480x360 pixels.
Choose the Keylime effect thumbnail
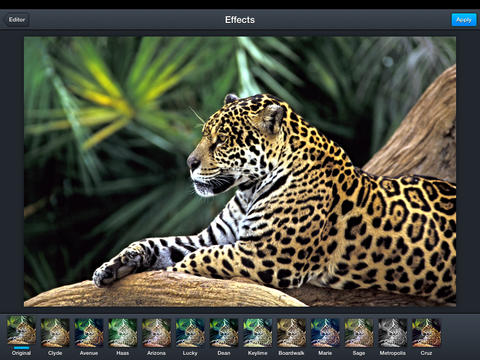click(x=257, y=332)
